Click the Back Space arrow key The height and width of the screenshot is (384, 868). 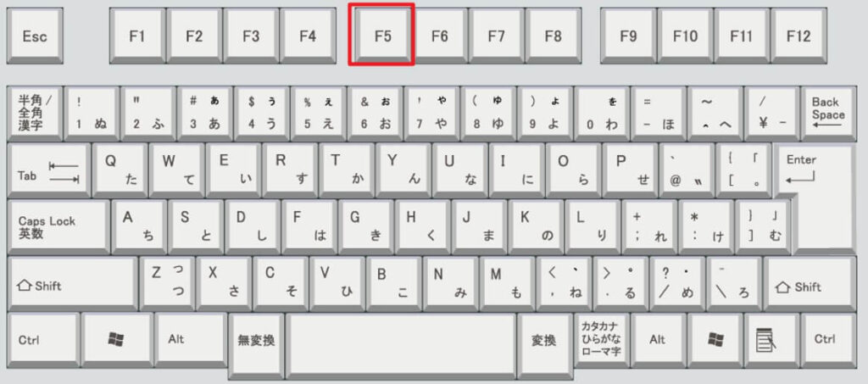tap(828, 114)
